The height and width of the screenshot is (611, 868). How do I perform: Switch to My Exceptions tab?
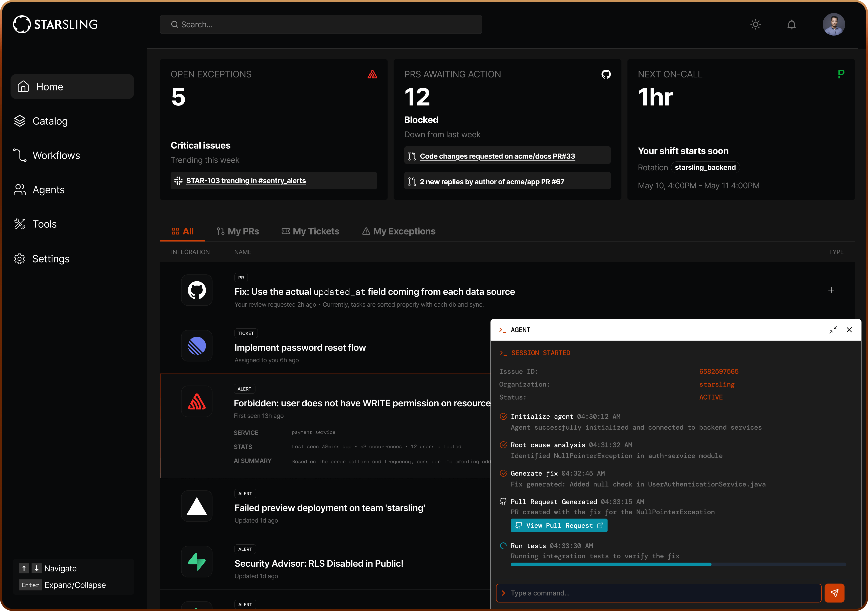pyautogui.click(x=399, y=231)
